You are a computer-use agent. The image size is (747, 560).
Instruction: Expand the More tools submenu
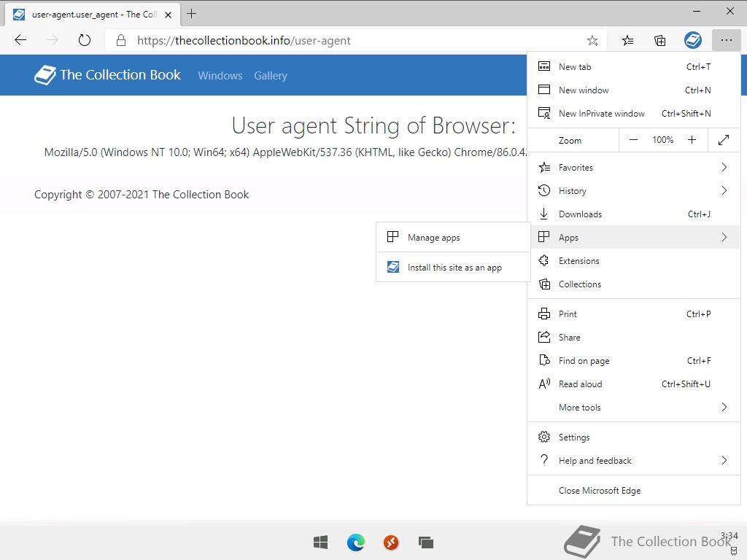click(634, 407)
